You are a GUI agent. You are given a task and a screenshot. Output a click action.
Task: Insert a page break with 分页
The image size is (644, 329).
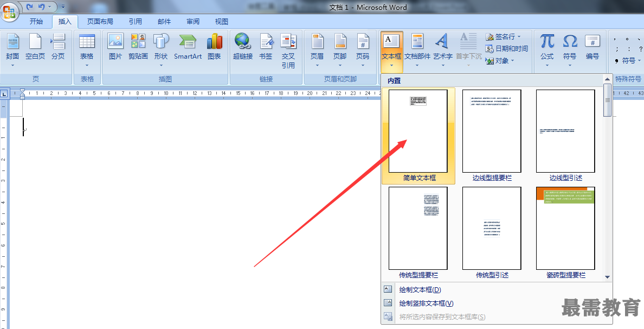pyautogui.click(x=58, y=47)
